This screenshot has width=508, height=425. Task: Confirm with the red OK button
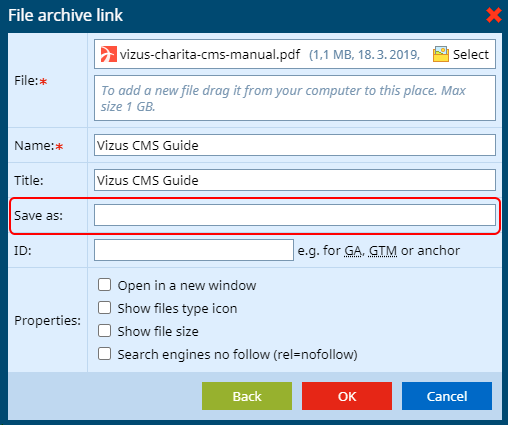pos(347,396)
